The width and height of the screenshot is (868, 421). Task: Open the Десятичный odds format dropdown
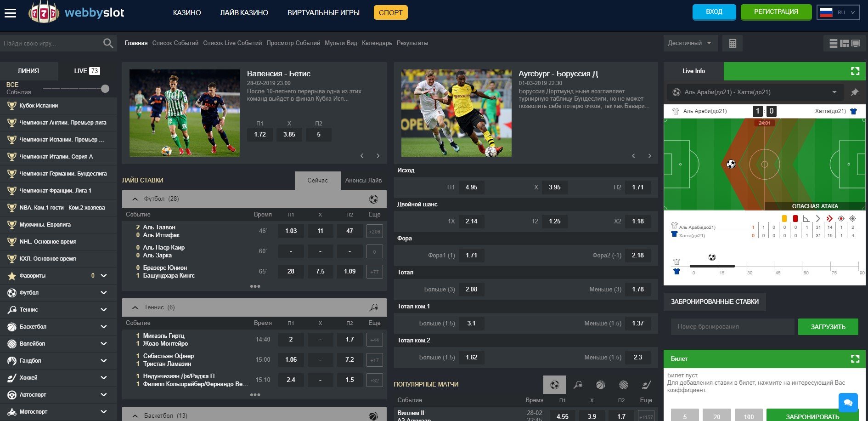click(689, 43)
